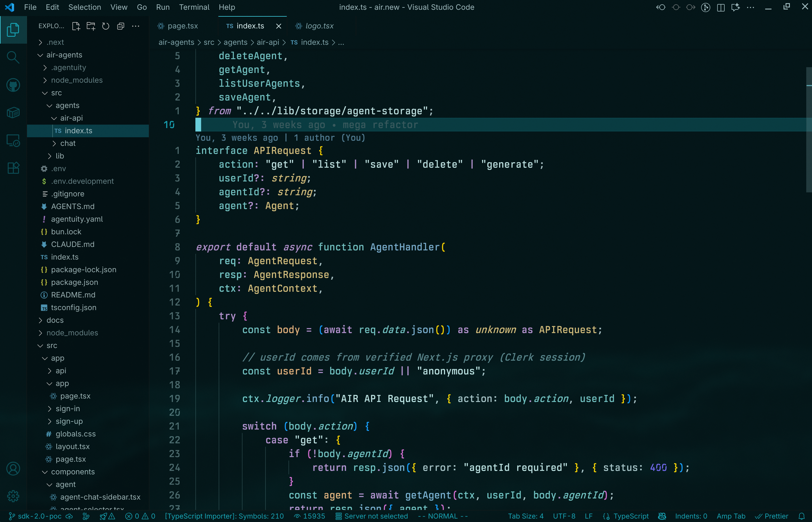Image resolution: width=812 pixels, height=522 pixels.
Task: Toggle Amp Tab in status bar
Action: pos(731,516)
